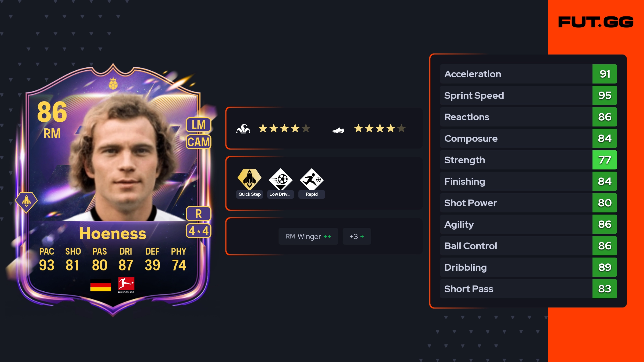The image size is (644, 362).
Task: Click the crown ball emblem atop card
Action: (x=113, y=84)
